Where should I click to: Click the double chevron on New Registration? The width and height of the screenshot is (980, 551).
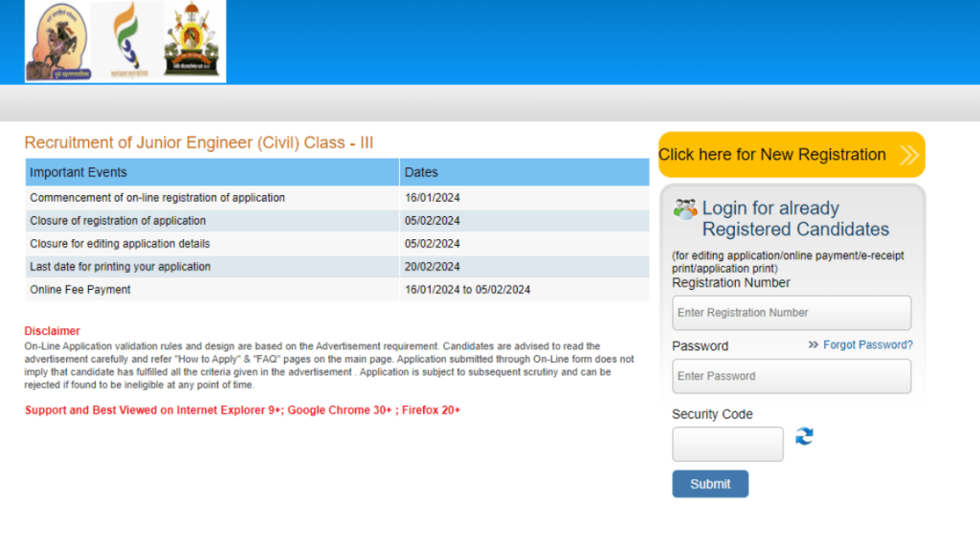[x=908, y=155]
